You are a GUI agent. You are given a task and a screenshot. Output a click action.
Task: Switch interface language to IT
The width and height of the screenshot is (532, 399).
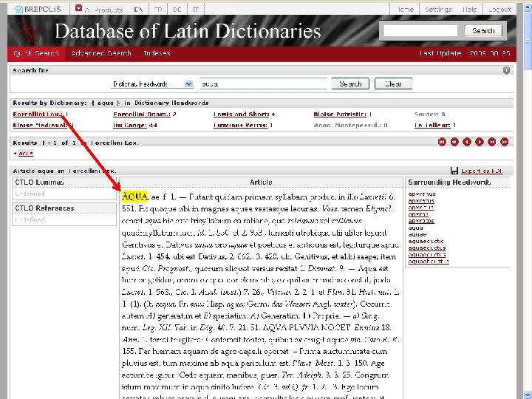point(196,10)
